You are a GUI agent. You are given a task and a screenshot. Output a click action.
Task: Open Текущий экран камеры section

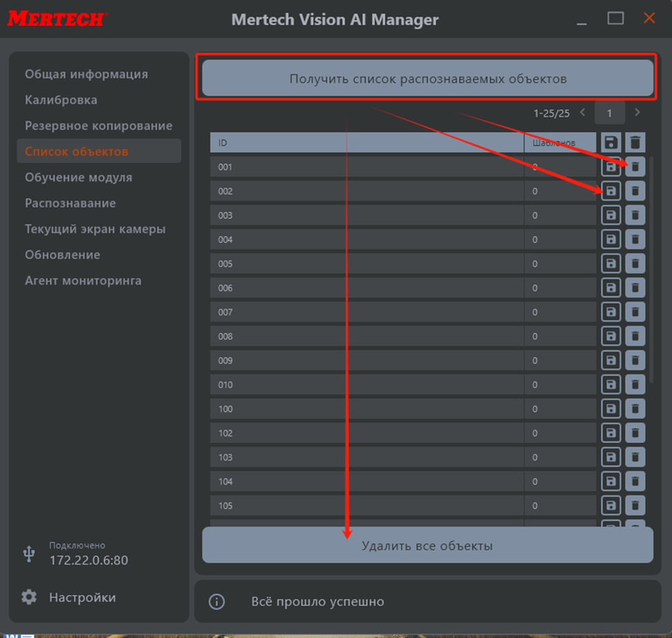pos(95,229)
